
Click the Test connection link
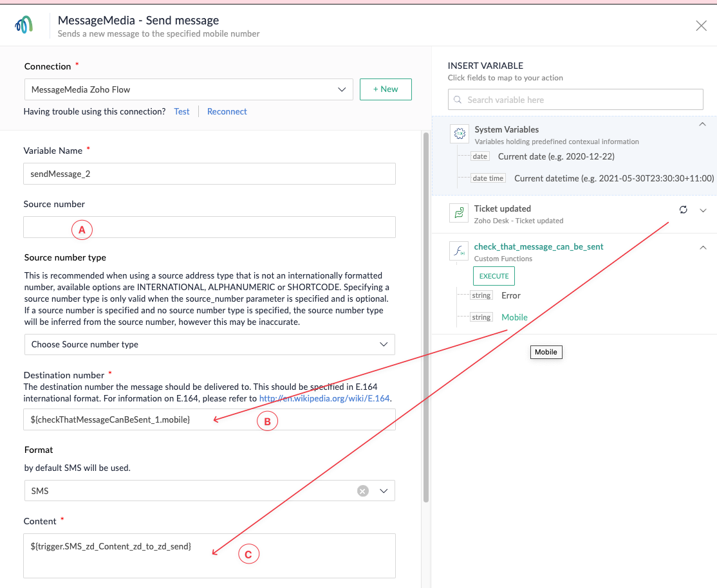tap(182, 111)
